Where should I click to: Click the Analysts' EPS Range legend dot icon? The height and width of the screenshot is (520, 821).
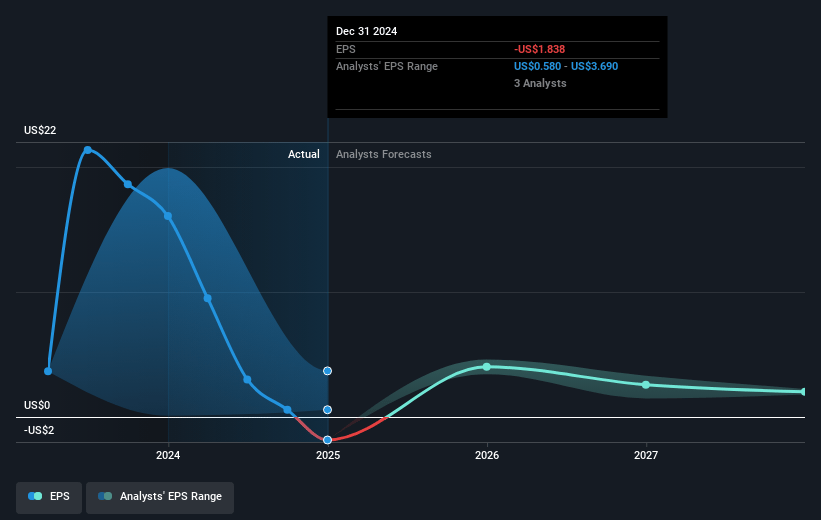(105, 496)
